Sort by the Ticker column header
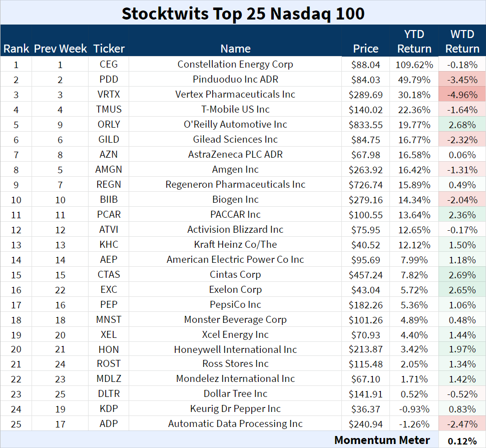486x448 pixels. (x=109, y=49)
